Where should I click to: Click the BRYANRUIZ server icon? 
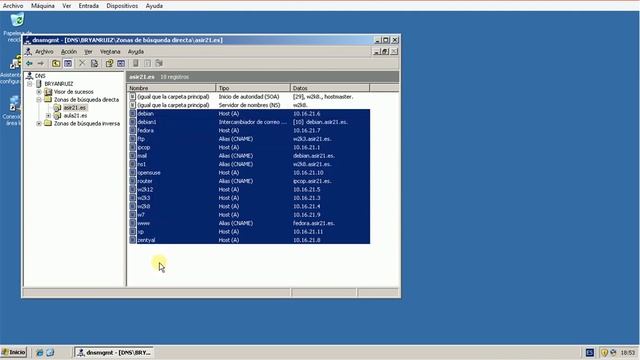pos(39,84)
